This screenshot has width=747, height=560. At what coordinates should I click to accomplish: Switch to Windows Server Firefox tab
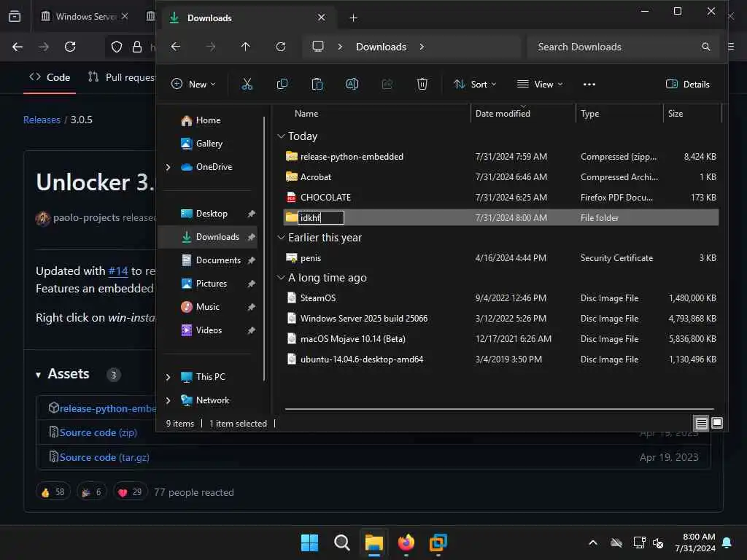[85, 16]
